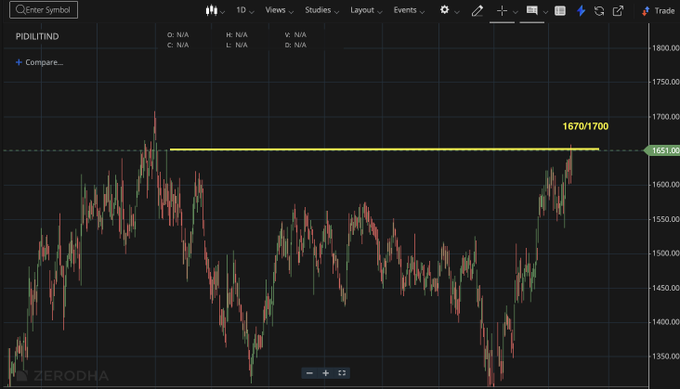This screenshot has width=680, height=389.
Task: Click the PIDILITIND symbol title
Action: coord(37,36)
